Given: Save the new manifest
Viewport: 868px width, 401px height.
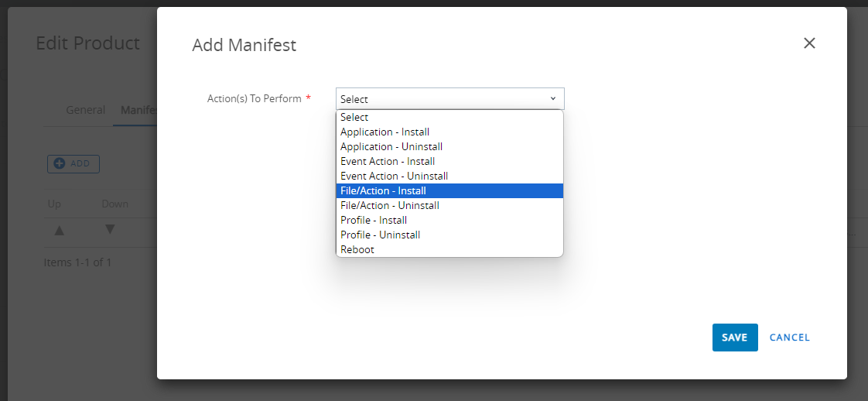Looking at the screenshot, I should coord(735,338).
